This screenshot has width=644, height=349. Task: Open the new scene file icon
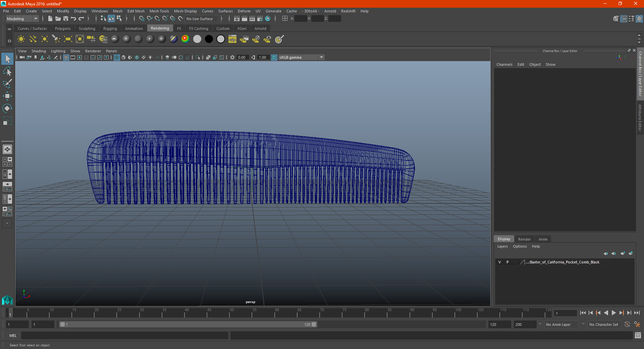pos(50,19)
